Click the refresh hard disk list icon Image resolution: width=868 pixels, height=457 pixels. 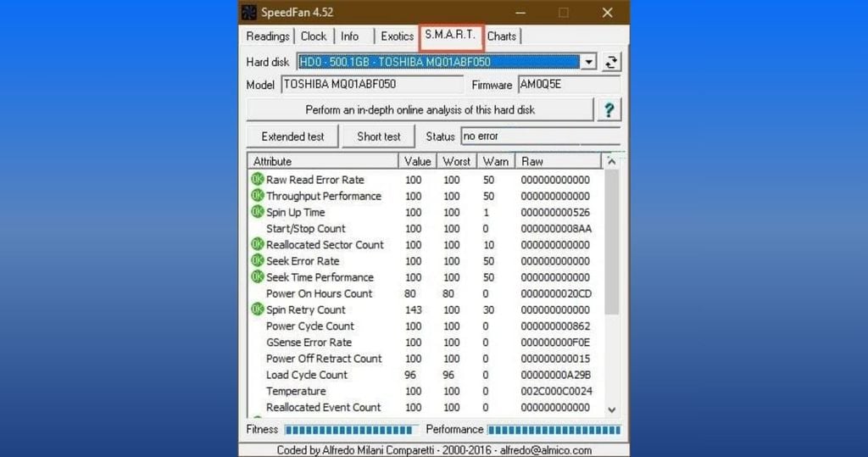611,62
